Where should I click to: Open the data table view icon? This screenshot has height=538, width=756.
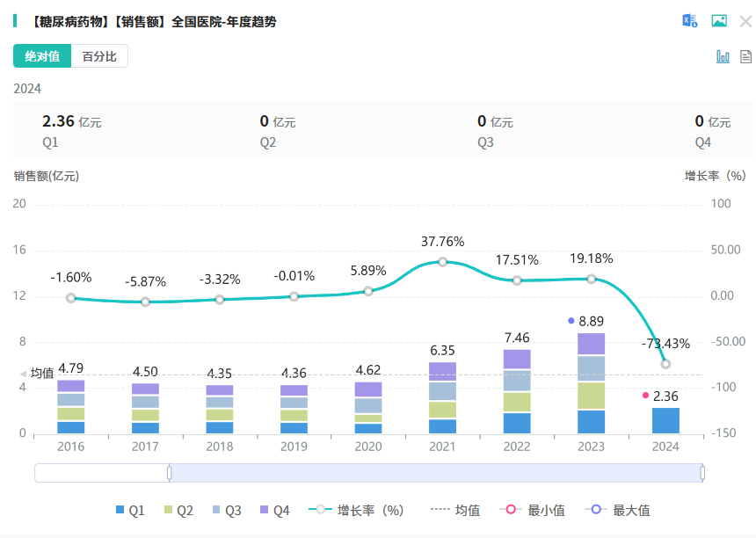coord(745,56)
